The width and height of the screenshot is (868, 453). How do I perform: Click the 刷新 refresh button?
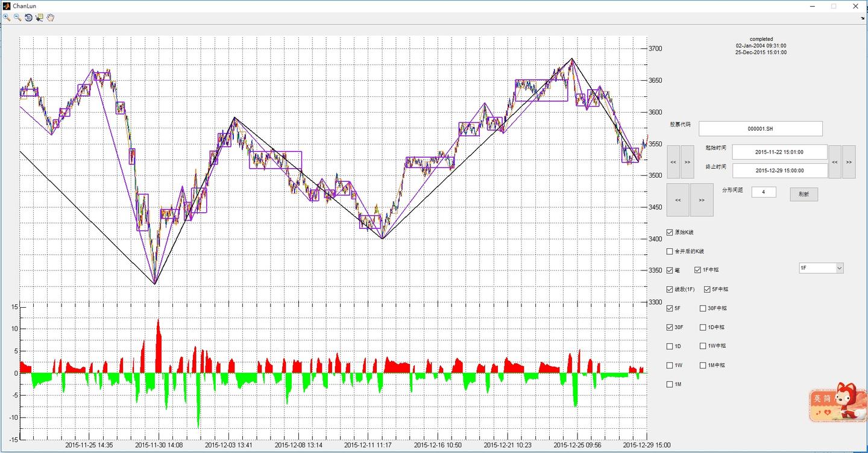(x=804, y=194)
